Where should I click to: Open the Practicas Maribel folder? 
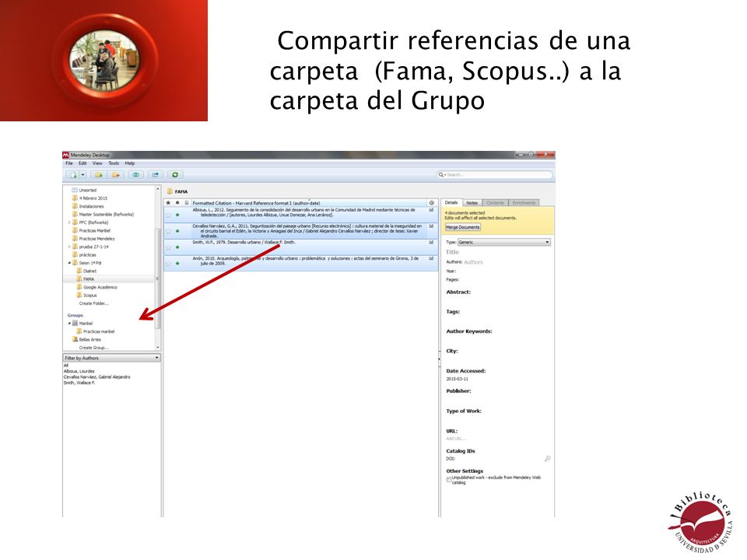click(x=94, y=230)
